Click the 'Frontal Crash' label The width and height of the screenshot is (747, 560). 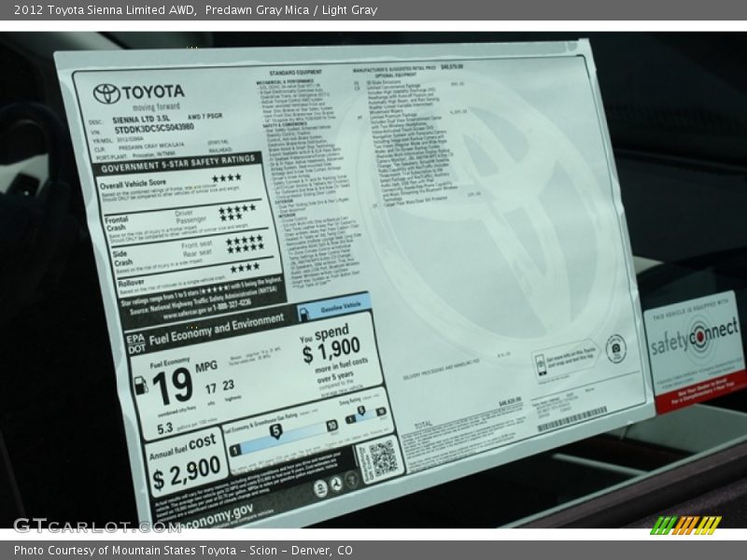(116, 223)
